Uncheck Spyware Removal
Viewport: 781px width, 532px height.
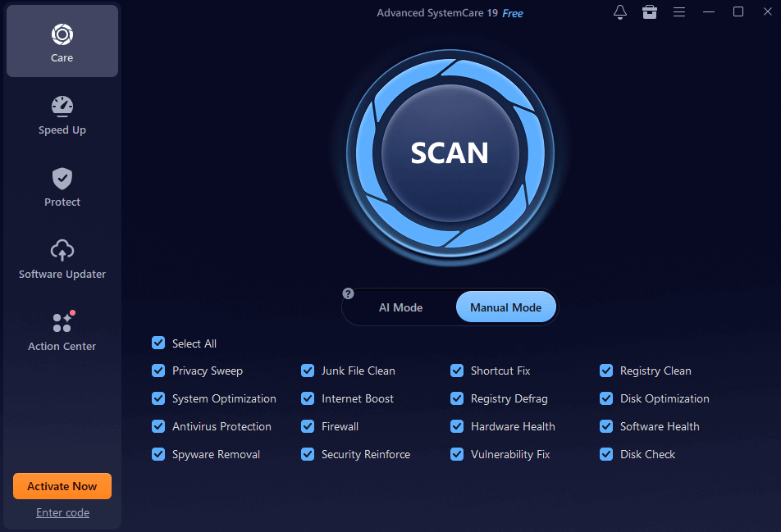click(158, 454)
